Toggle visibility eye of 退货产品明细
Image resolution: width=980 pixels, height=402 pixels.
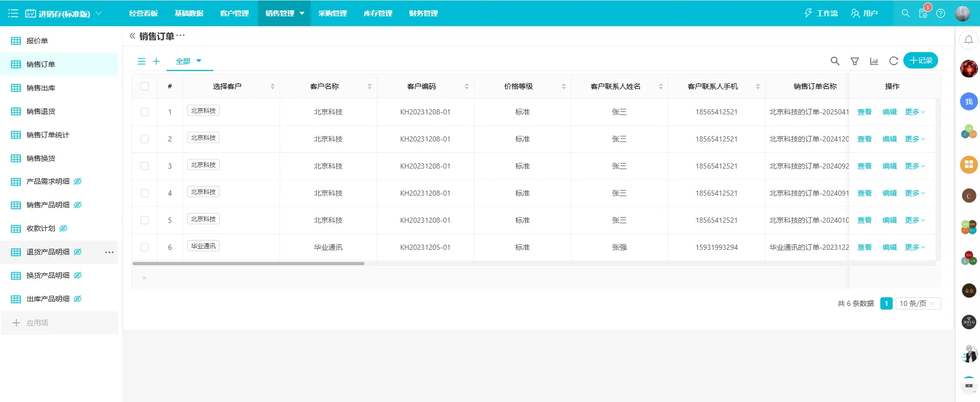pyautogui.click(x=78, y=252)
